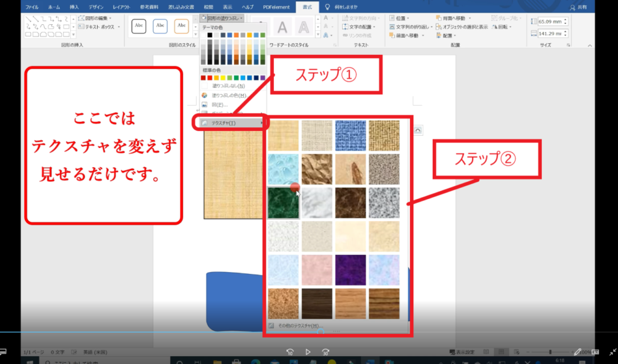
Task: Choose the dark walnut wood texture
Action: 317,303
